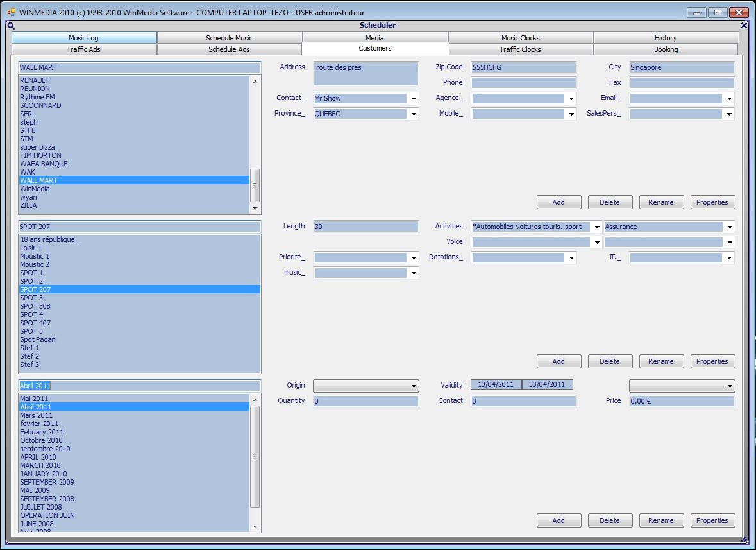Click the validity start date 13/04/2011

pyautogui.click(x=496, y=385)
